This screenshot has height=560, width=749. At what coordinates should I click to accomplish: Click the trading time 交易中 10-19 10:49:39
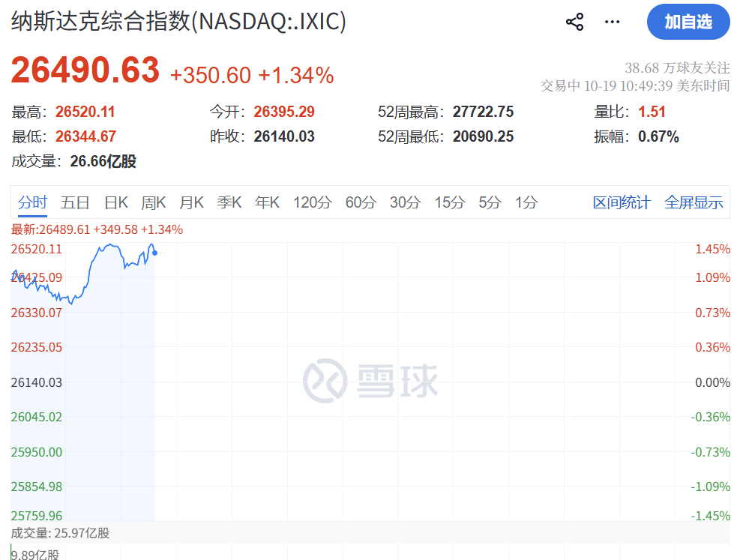[x=607, y=86]
